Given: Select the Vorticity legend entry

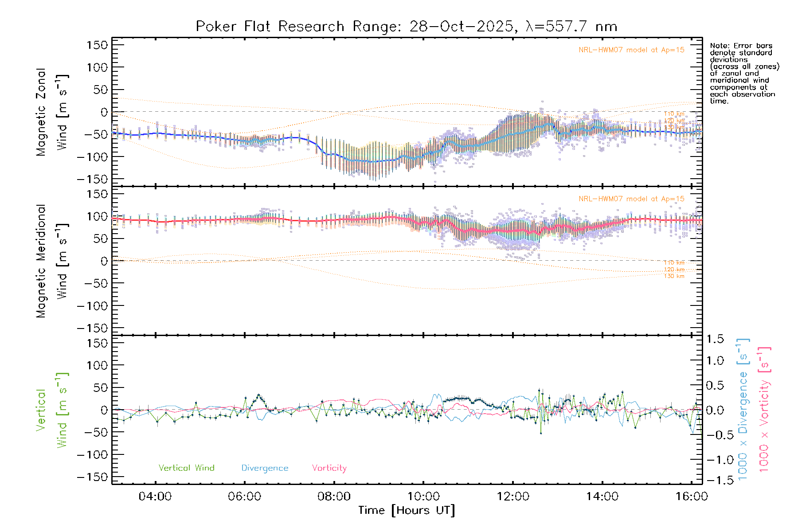Looking at the screenshot, I should coord(329,468).
